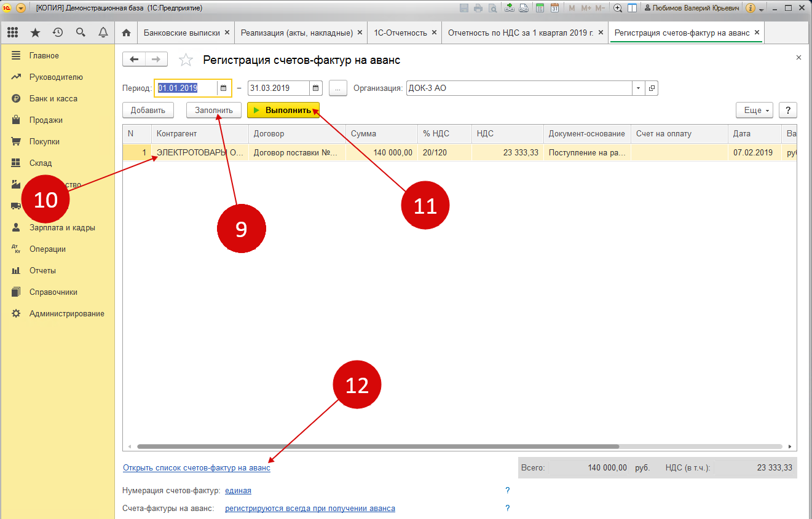The image size is (812, 519).
Task: Click the M memory button in title bar
Action: point(572,8)
